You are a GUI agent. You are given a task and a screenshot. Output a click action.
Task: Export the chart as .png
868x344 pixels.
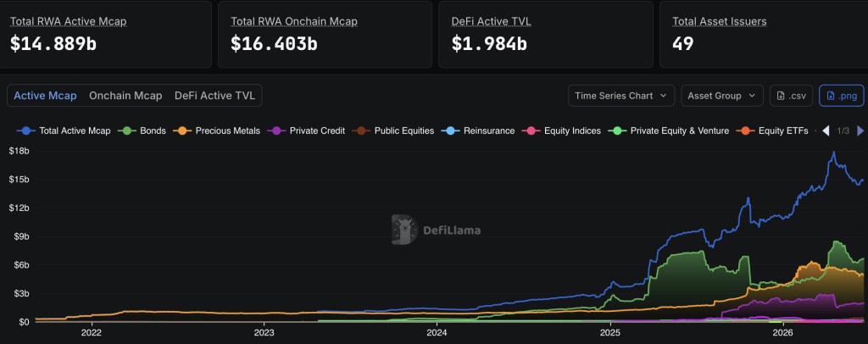pyautogui.click(x=842, y=96)
